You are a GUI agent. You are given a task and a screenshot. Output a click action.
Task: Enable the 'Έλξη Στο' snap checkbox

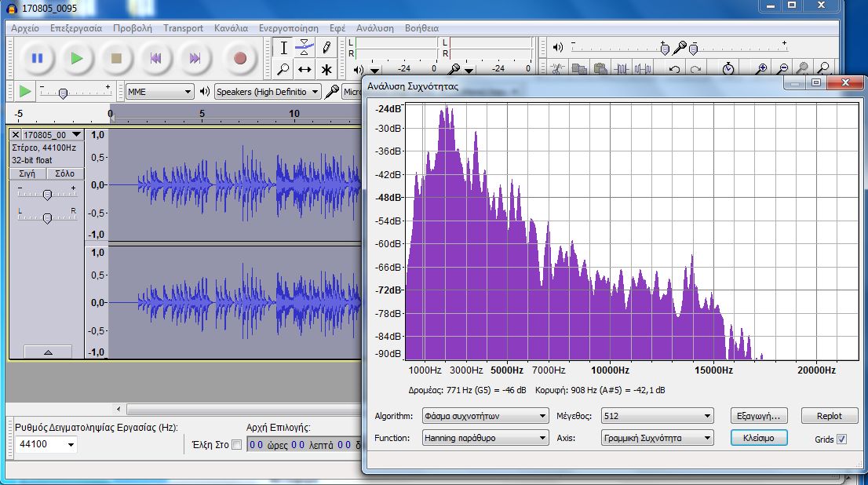pyautogui.click(x=237, y=445)
